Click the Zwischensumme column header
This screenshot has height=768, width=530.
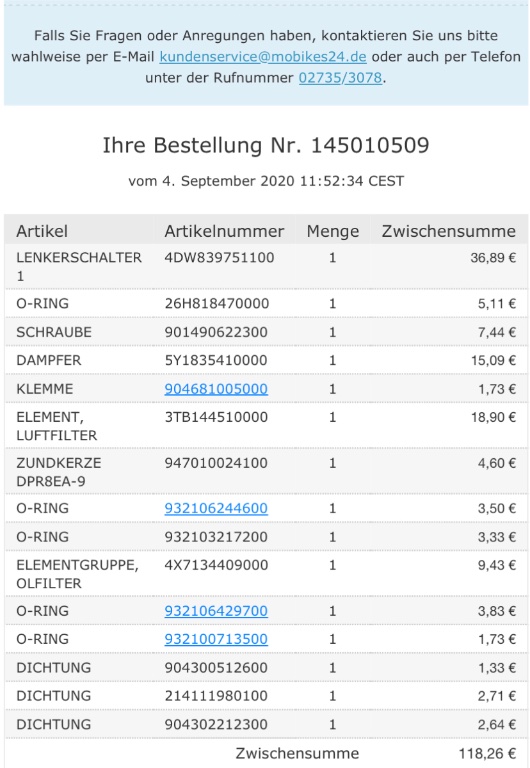[449, 231]
